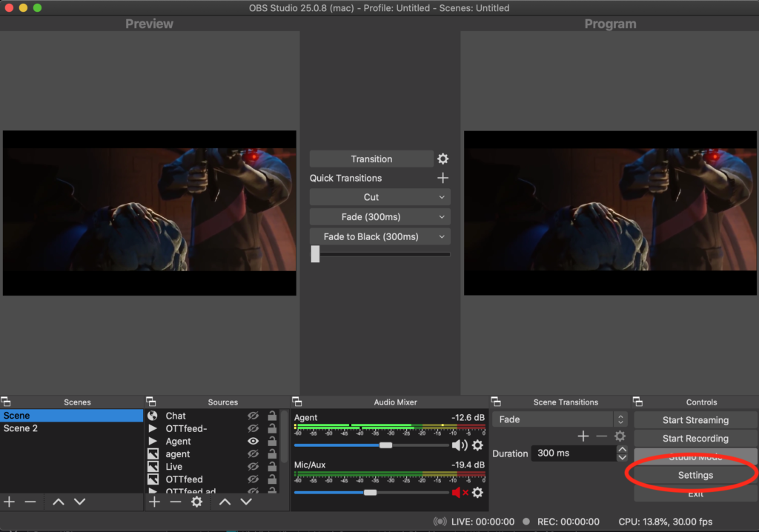The height and width of the screenshot is (532, 759).
Task: Remove scene transition with the minus icon
Action: click(x=601, y=436)
